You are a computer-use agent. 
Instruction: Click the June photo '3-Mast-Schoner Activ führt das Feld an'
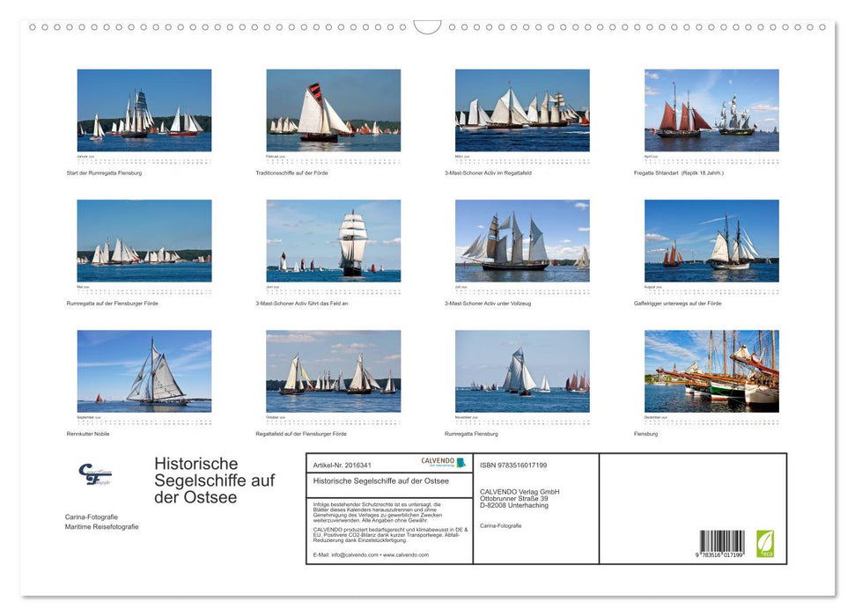[x=334, y=240]
